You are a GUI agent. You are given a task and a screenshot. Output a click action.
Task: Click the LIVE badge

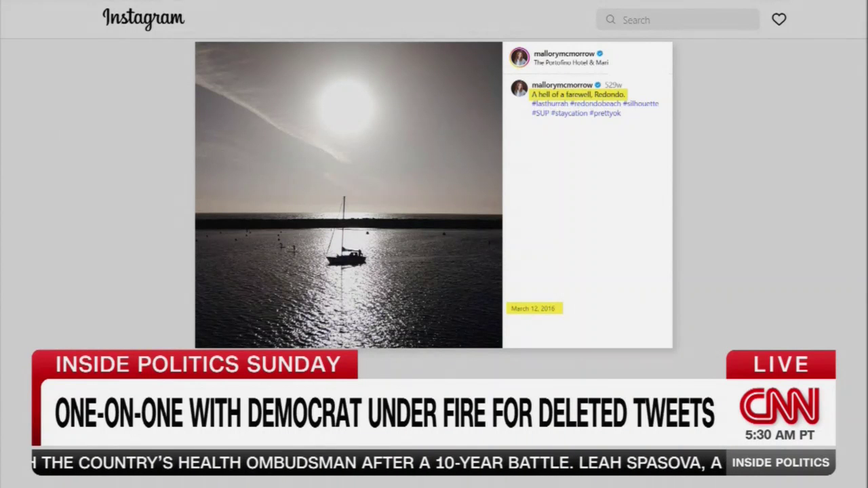pyautogui.click(x=781, y=365)
